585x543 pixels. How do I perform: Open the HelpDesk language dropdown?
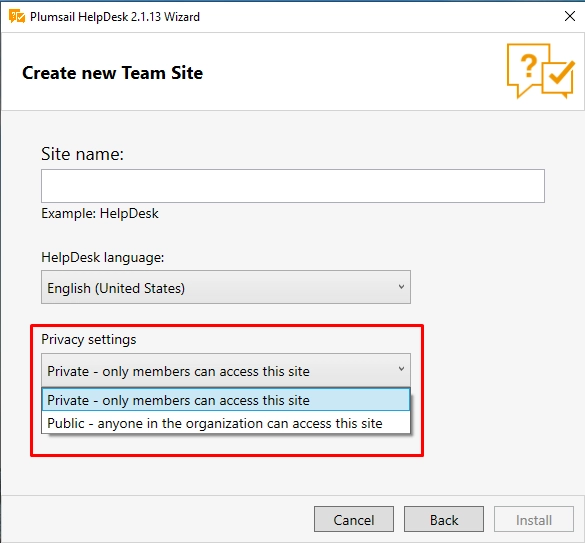coord(226,287)
